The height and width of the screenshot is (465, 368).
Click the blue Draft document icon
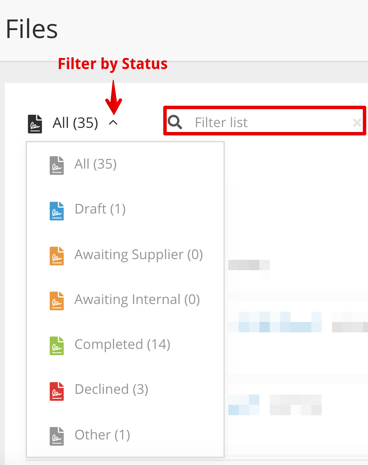point(57,211)
